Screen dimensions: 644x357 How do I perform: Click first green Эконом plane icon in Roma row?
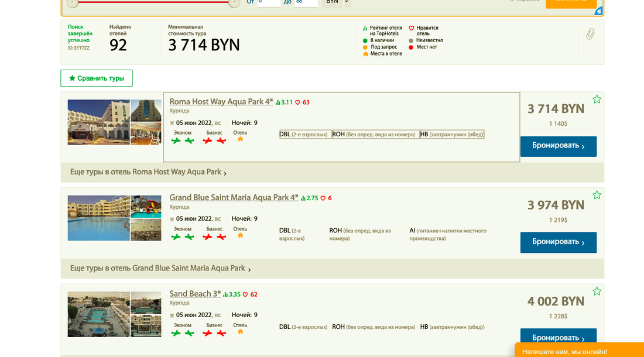pos(176,140)
